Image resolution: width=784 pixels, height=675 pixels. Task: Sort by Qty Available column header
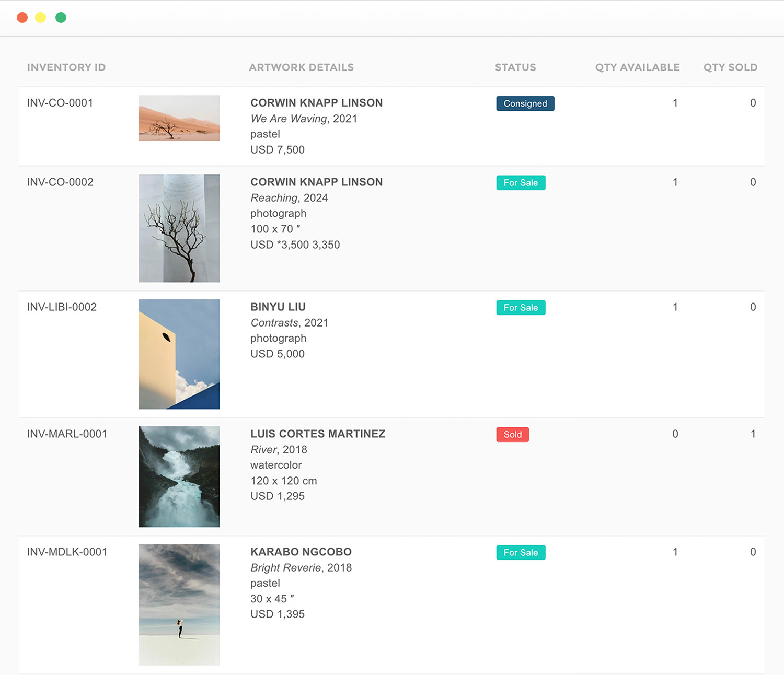click(637, 67)
